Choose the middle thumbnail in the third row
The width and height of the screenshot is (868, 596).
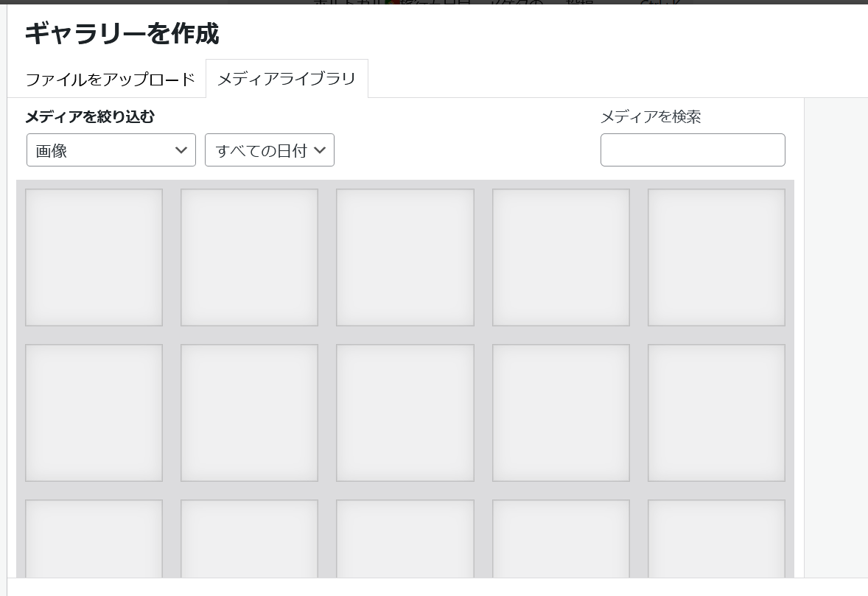pos(405,539)
